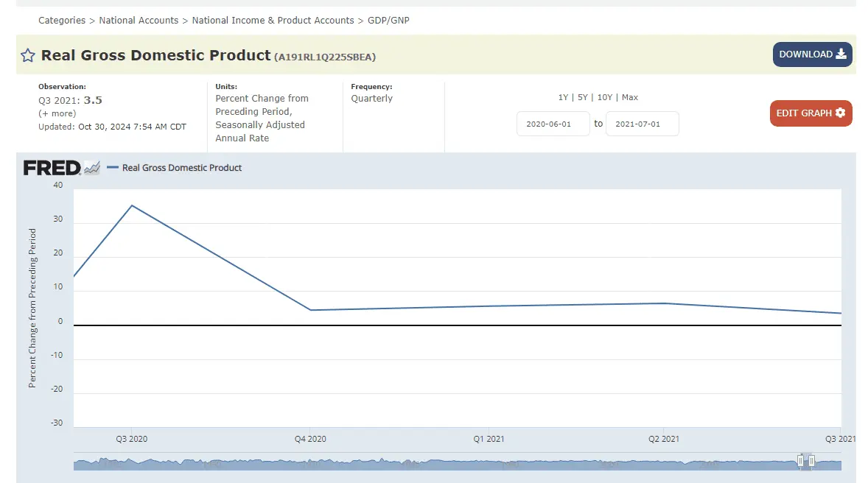Select the 5Y time range
The image size is (868, 483).
coord(583,97)
